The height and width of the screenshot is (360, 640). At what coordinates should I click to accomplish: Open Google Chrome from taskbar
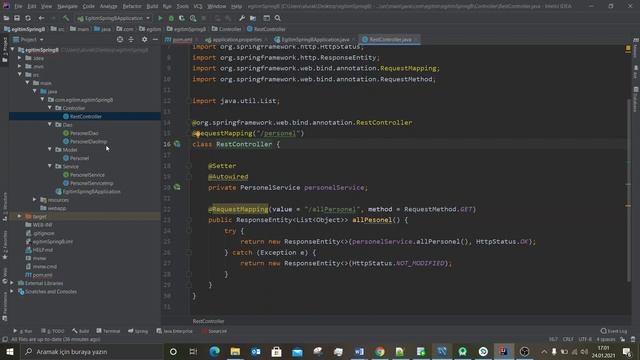click(380, 351)
